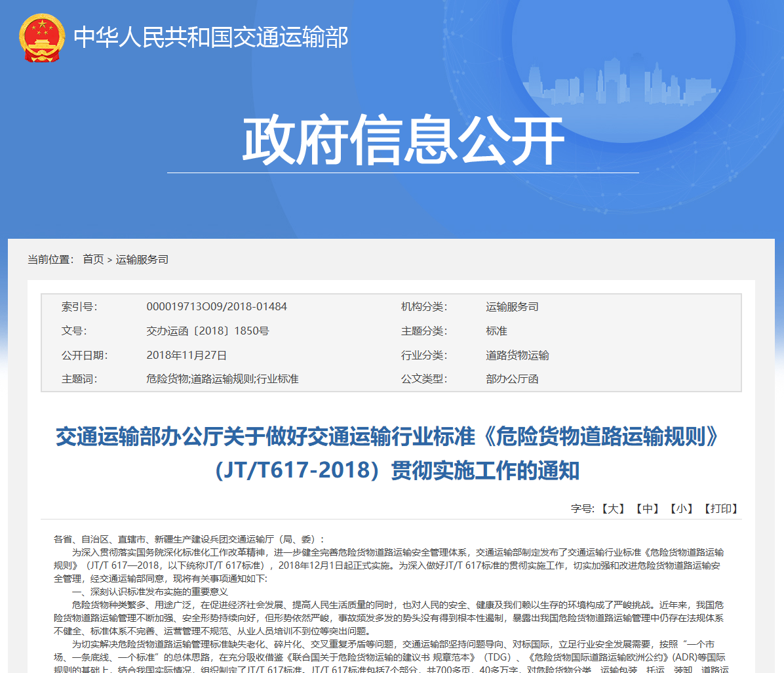Set font size to 大
The height and width of the screenshot is (673, 784).
point(614,509)
